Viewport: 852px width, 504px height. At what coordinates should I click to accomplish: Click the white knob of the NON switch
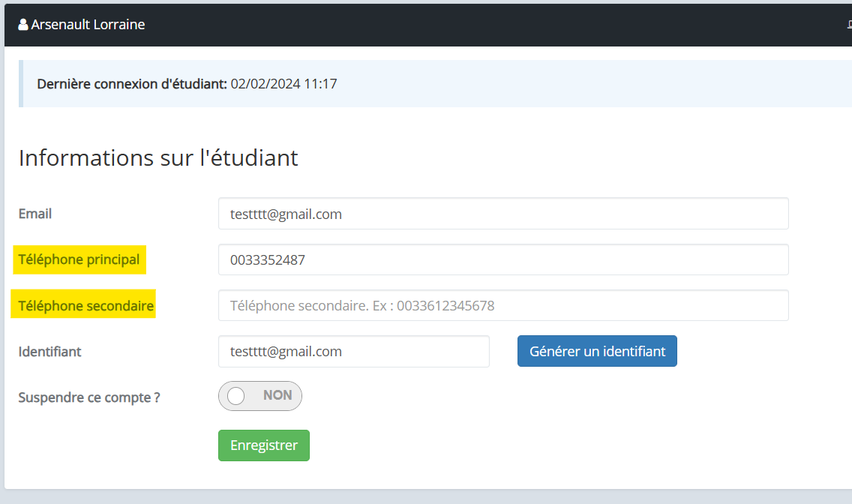pyautogui.click(x=236, y=396)
